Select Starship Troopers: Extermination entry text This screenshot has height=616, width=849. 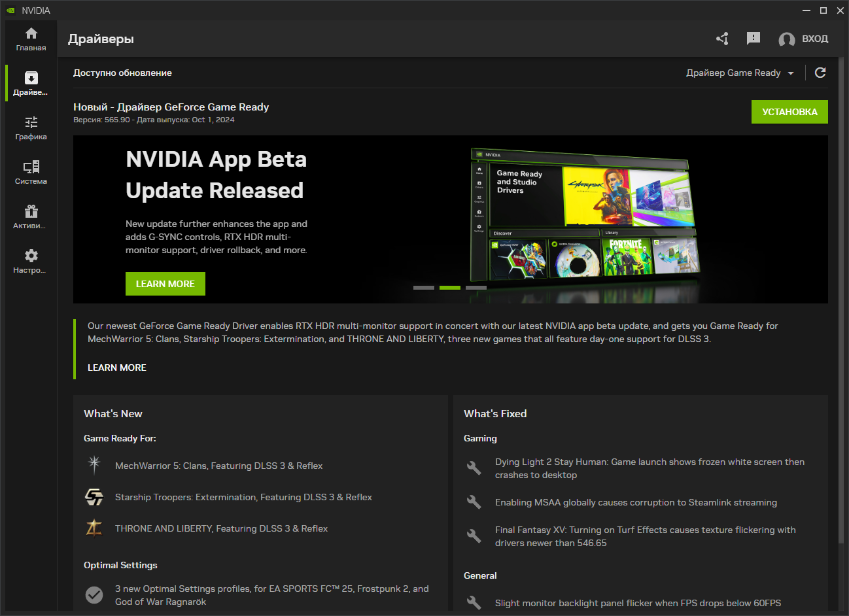click(x=243, y=497)
